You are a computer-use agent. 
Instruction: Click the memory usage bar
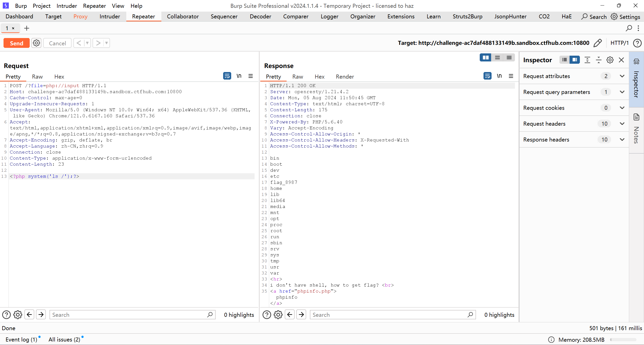coord(623,340)
